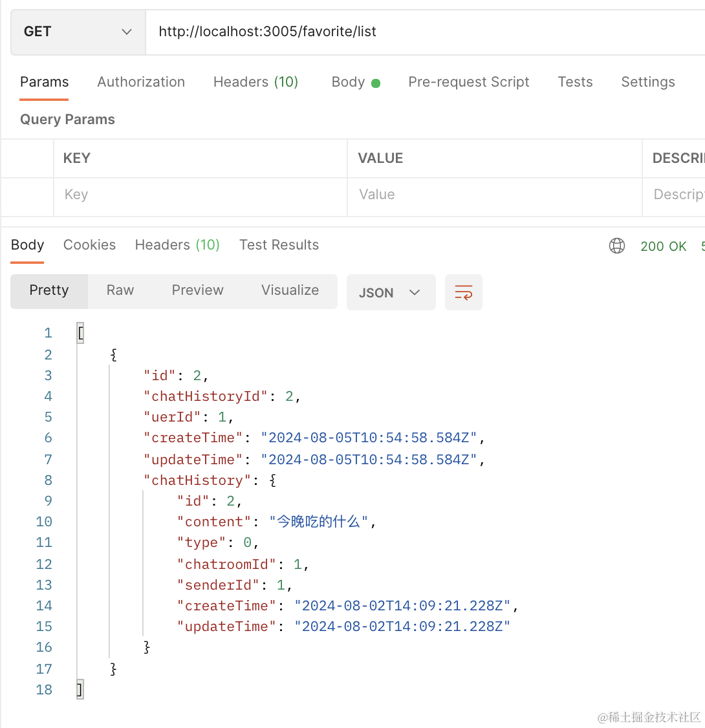Switch to response Cookies tab
Image resolution: width=705 pixels, height=728 pixels.
pos(89,245)
